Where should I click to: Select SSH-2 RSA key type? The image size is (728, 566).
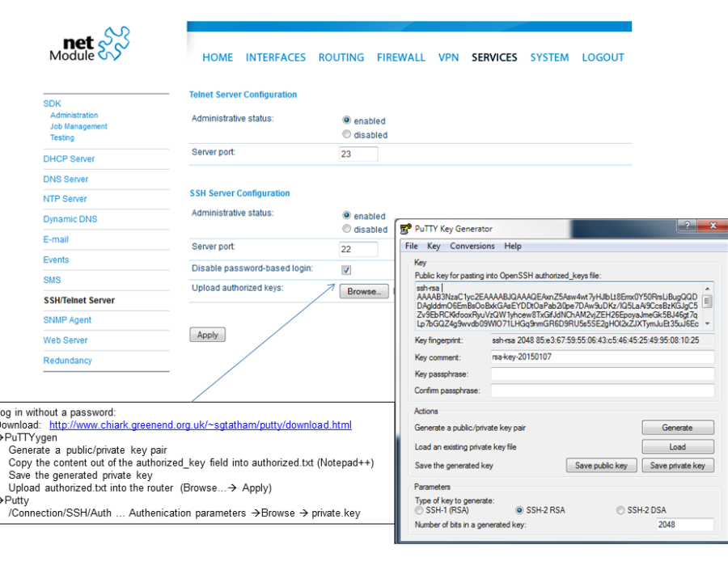tap(519, 510)
